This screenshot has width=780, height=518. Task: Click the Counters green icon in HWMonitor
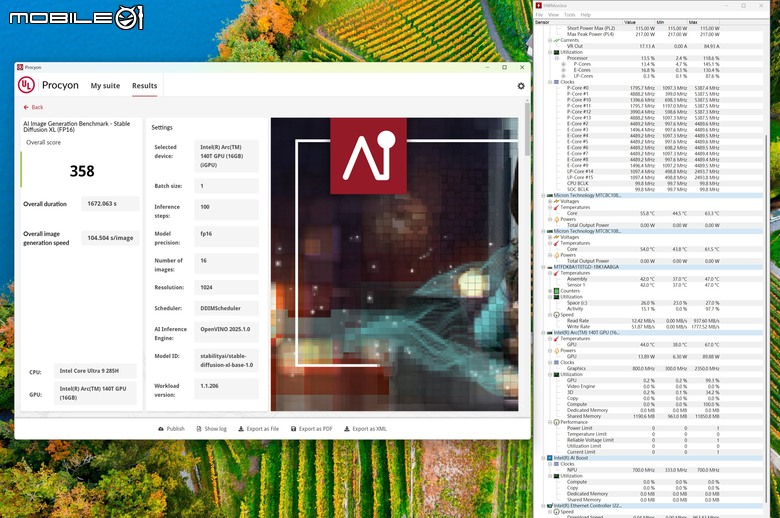pyautogui.click(x=557, y=291)
